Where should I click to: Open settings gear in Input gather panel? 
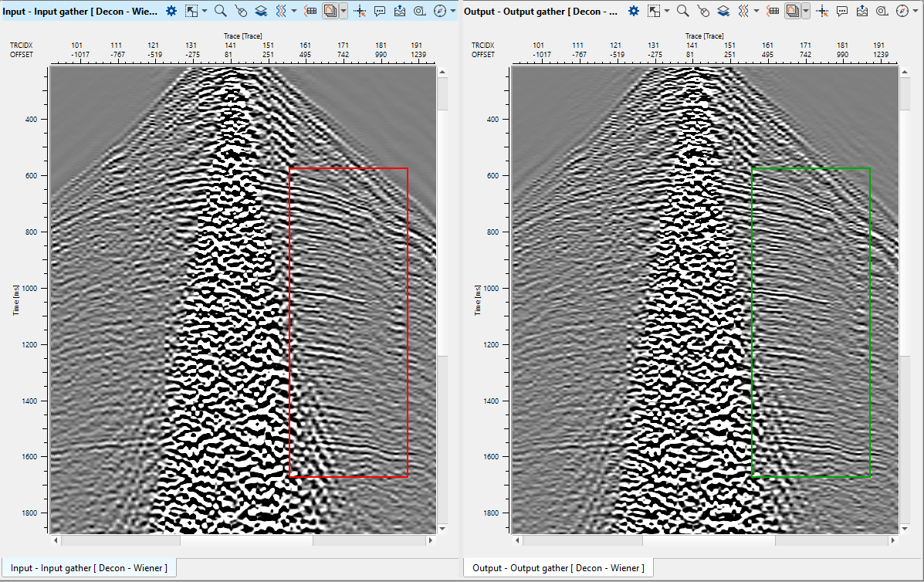click(171, 11)
